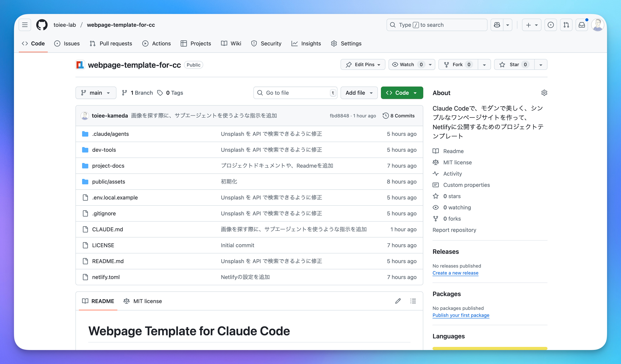Click the GitHub logo home icon
This screenshot has height=364, width=621.
click(42, 25)
